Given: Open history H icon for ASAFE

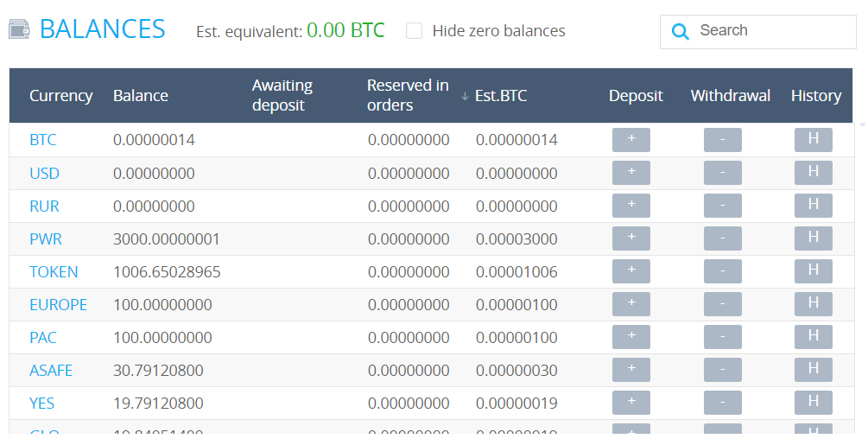Looking at the screenshot, I should 813,370.
